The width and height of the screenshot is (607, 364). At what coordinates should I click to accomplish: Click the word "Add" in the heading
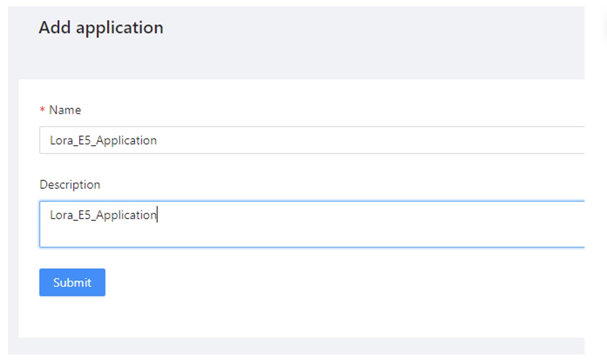click(x=54, y=28)
